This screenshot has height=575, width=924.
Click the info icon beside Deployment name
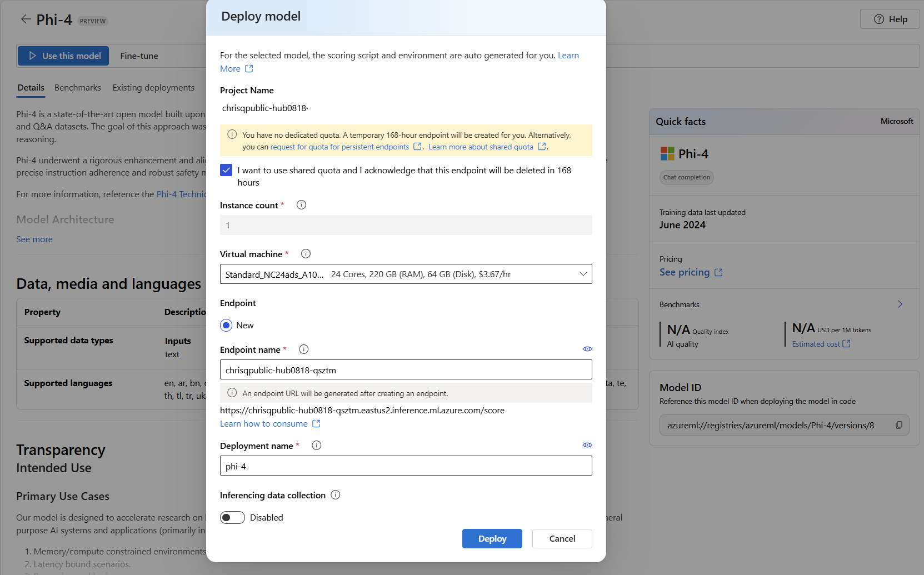(x=317, y=445)
